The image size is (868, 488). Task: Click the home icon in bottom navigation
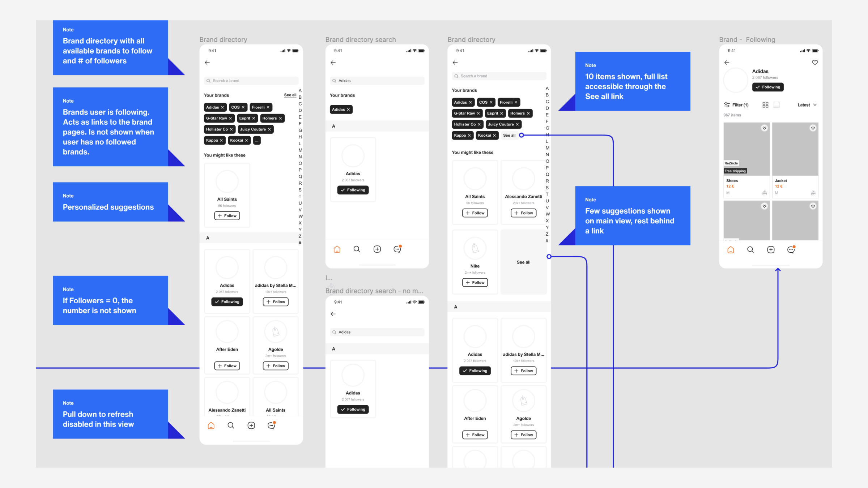(212, 425)
